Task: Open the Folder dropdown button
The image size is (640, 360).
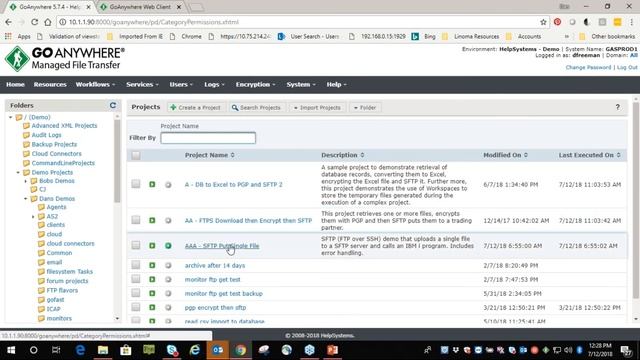Action: (365, 108)
